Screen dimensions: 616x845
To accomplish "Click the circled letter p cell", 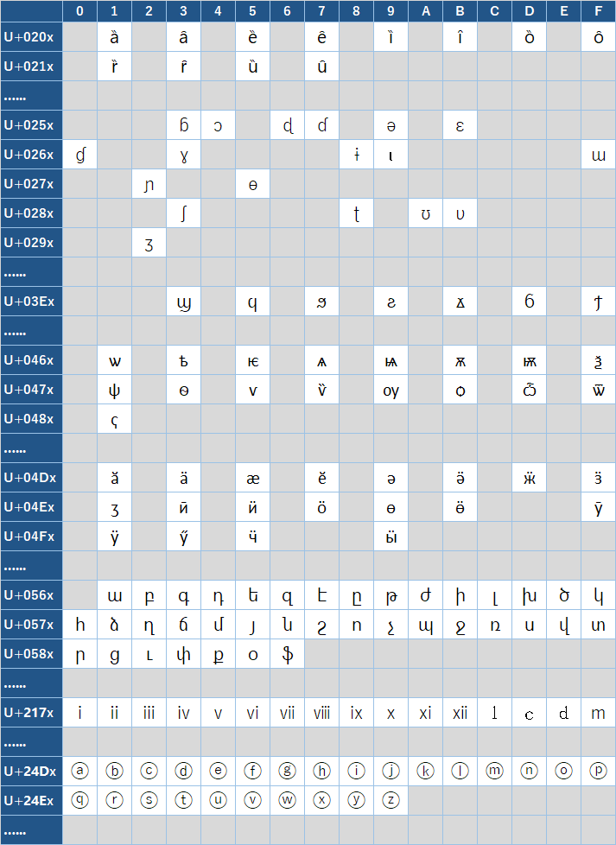I will point(598,771).
